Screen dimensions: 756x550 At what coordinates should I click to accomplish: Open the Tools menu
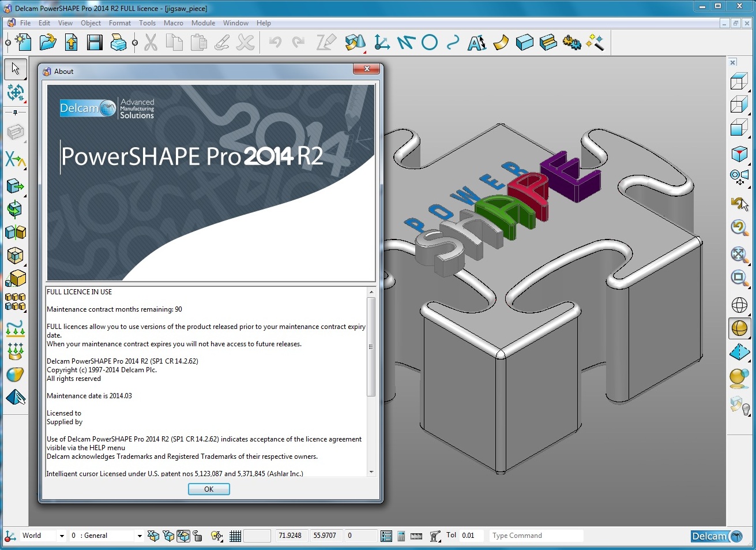click(x=147, y=23)
